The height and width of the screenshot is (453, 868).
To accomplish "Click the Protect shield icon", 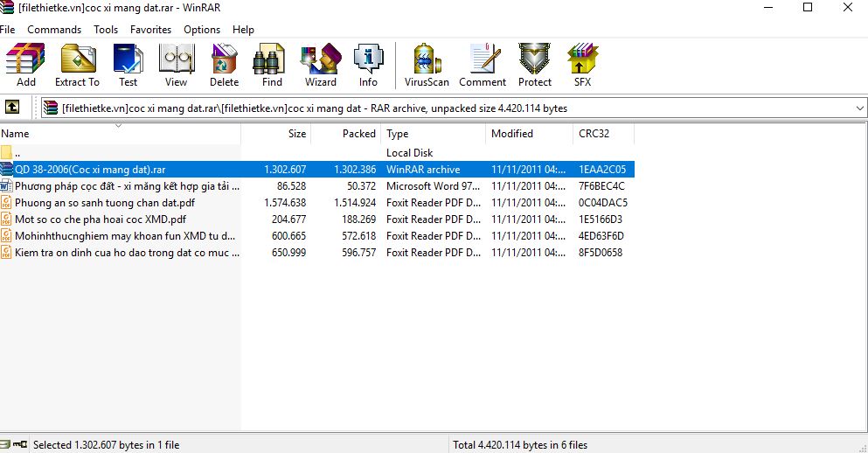I will point(534,59).
